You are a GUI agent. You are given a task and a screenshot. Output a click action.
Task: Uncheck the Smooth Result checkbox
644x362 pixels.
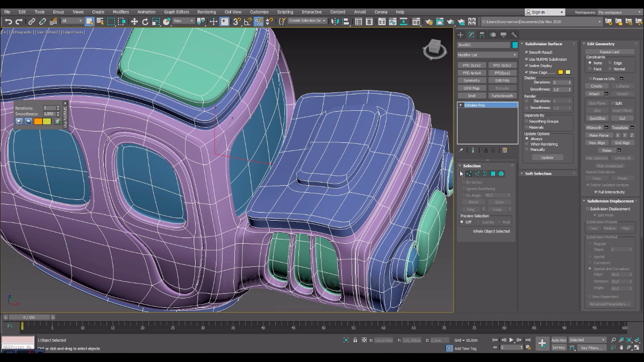point(527,52)
